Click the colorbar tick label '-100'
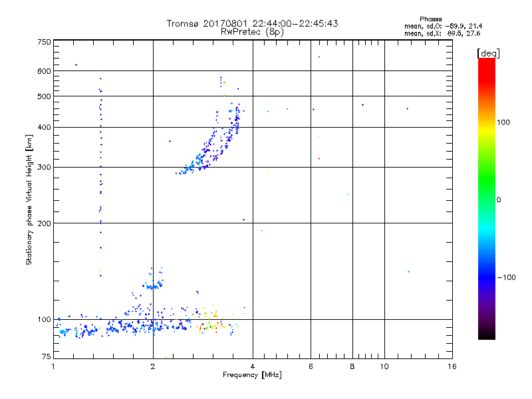The image size is (532, 399). coord(506,277)
